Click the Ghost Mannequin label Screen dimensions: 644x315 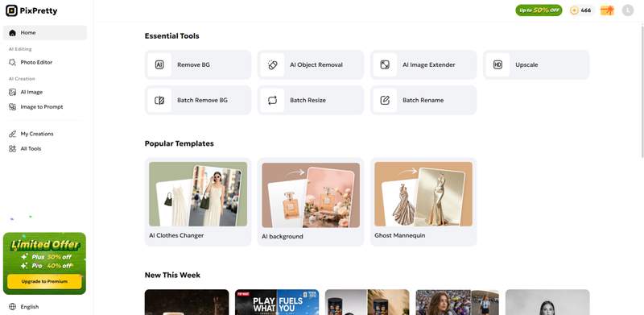point(399,235)
